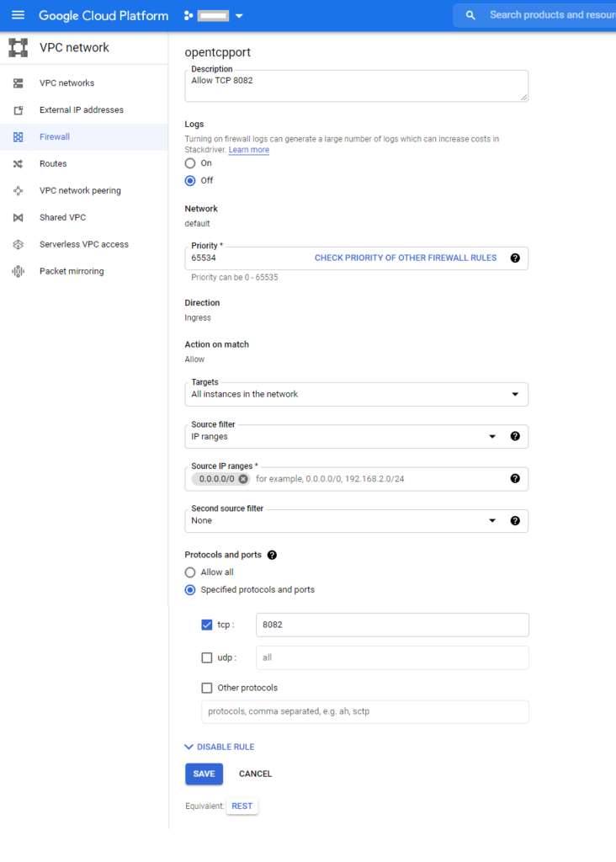Remove the 0.0.0.0/0 source IP chip
The height and width of the screenshot is (862, 616).
coord(243,479)
